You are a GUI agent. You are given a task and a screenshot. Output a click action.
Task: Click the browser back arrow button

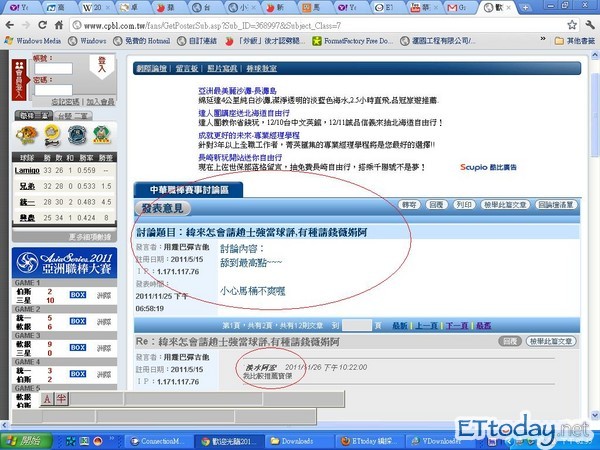[10, 22]
